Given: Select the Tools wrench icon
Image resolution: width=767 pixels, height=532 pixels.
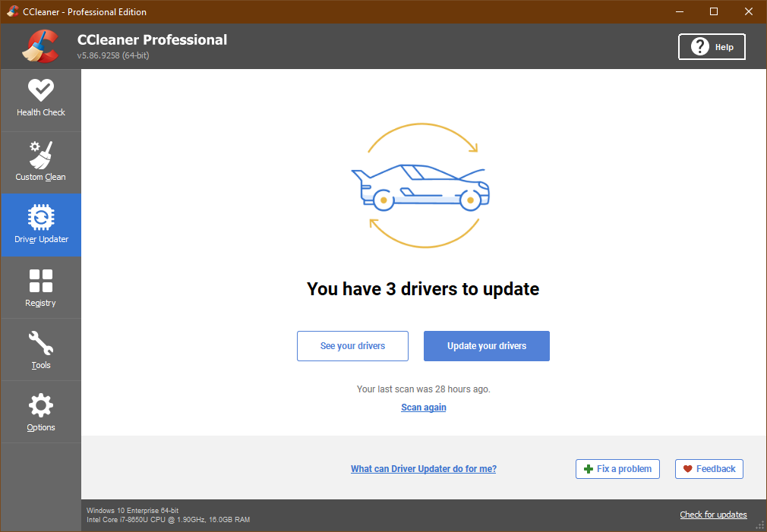Looking at the screenshot, I should click(x=40, y=343).
